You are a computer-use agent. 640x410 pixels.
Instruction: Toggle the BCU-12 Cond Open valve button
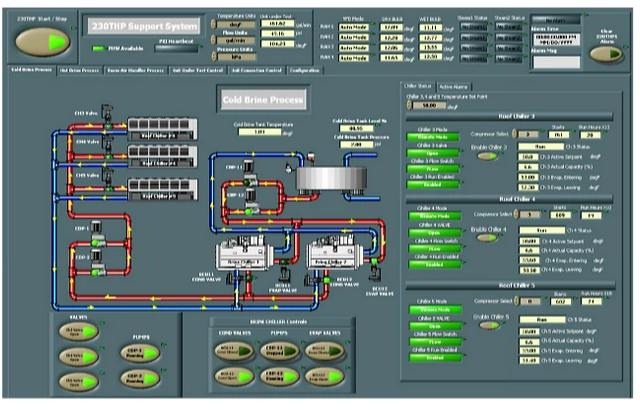pos(234,376)
